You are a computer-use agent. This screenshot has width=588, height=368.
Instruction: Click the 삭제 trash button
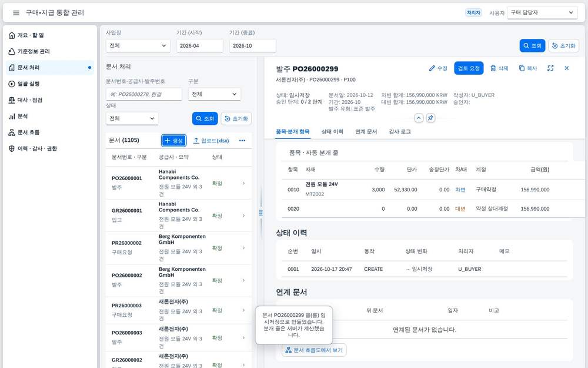tap(499, 68)
